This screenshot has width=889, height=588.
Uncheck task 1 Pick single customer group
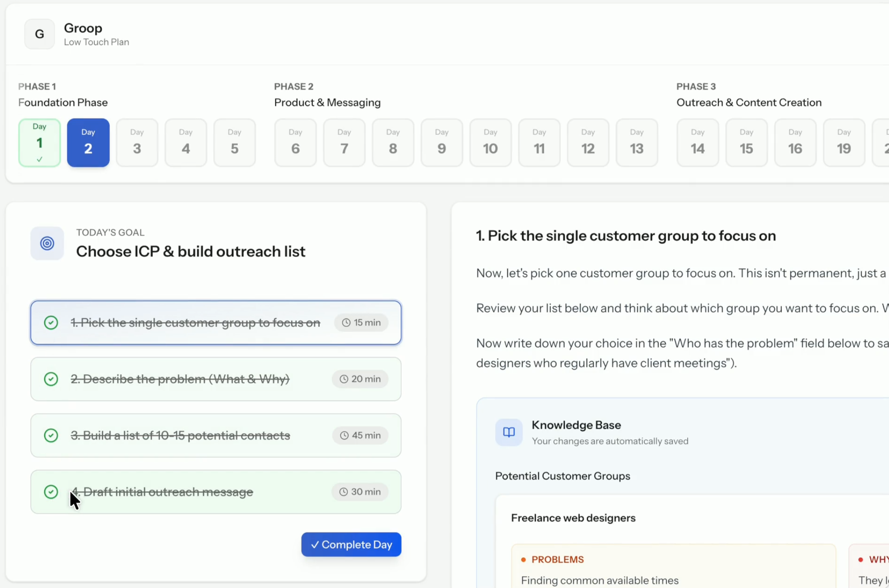tap(51, 323)
